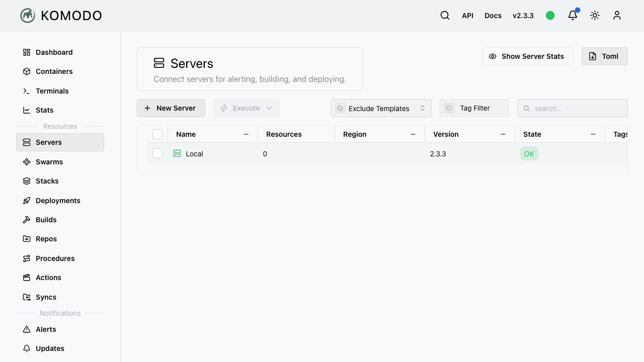Open Alerts under Notifications

click(x=60, y=329)
